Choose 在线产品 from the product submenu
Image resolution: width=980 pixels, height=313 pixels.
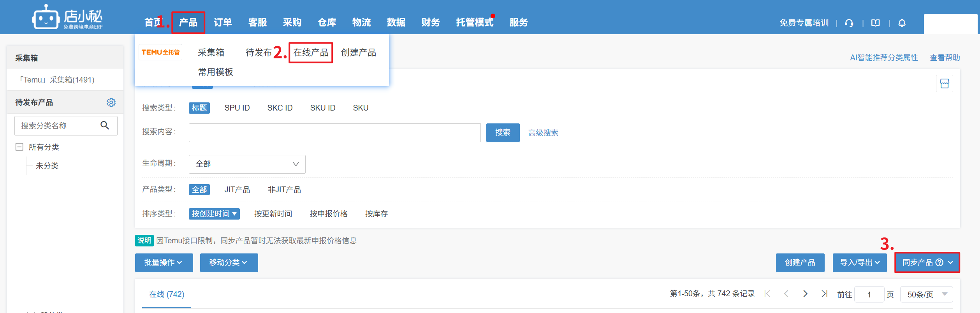pyautogui.click(x=311, y=53)
